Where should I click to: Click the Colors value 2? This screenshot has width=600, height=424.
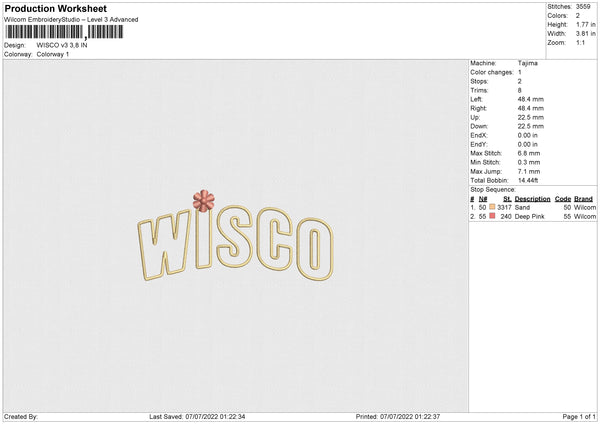pos(578,16)
